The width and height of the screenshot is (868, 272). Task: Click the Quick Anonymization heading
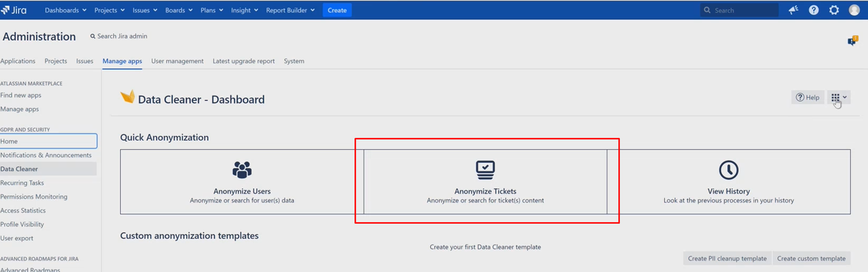click(164, 138)
